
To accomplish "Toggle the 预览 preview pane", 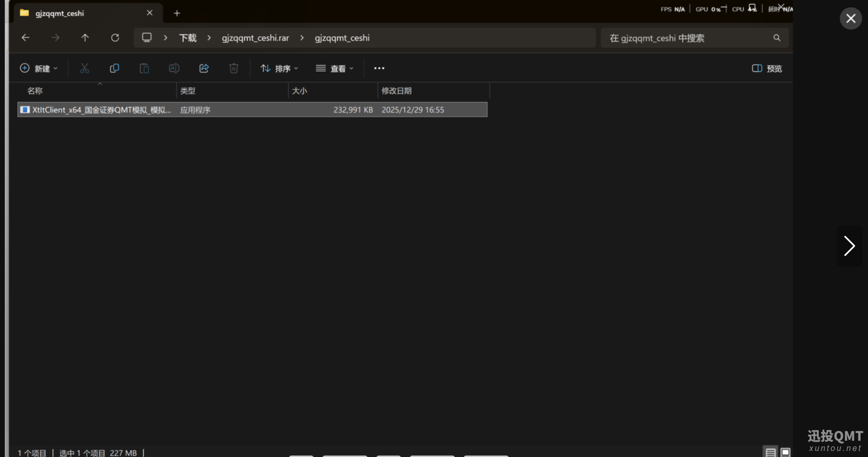I will point(767,68).
